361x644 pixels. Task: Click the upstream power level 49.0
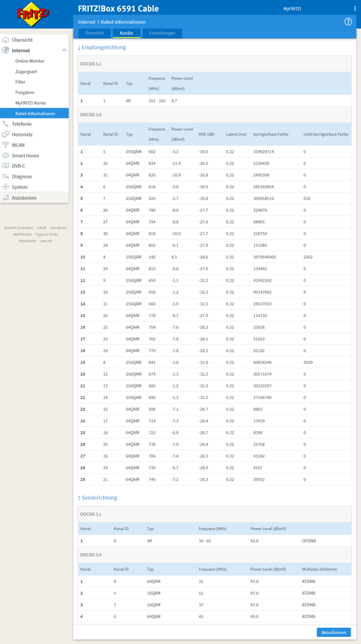(254, 616)
